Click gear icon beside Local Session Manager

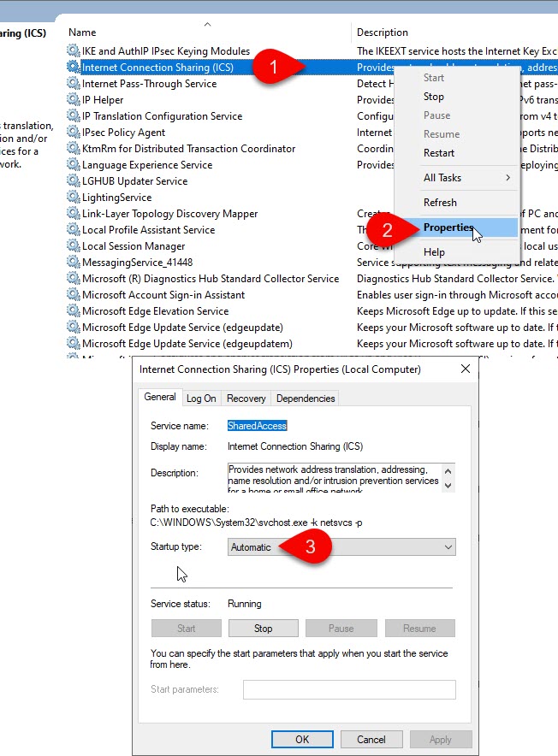[74, 246]
